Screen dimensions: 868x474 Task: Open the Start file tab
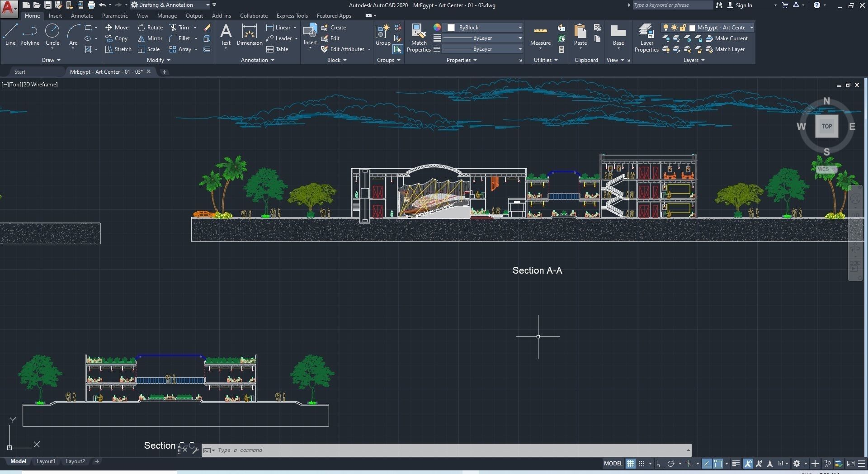coord(19,72)
